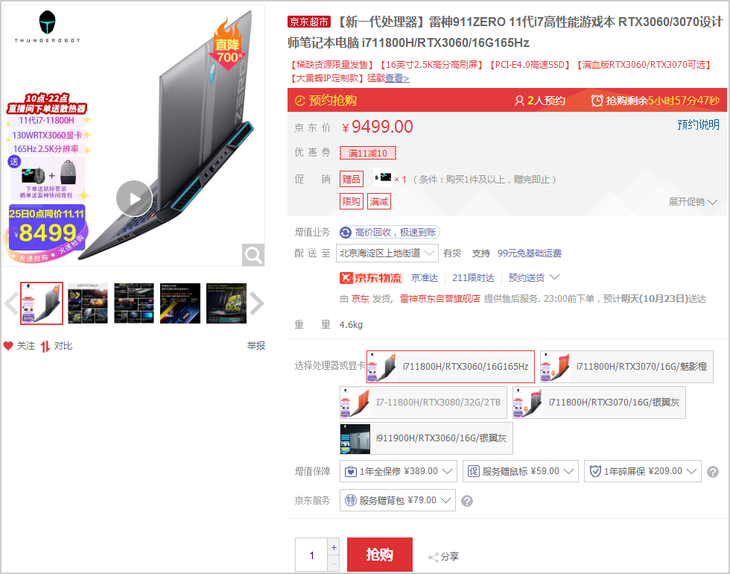Image resolution: width=730 pixels, height=574 pixels.
Task: Claim the 满11减10 coupon
Action: (x=368, y=153)
